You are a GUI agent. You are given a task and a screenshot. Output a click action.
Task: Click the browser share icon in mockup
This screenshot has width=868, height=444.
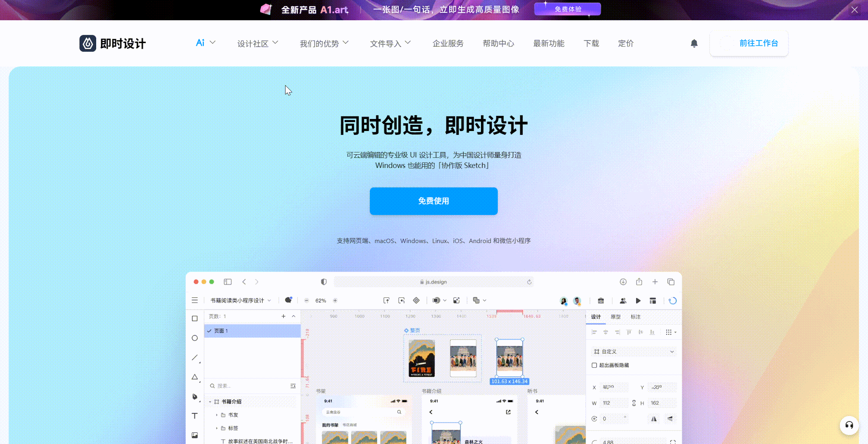[639, 281]
